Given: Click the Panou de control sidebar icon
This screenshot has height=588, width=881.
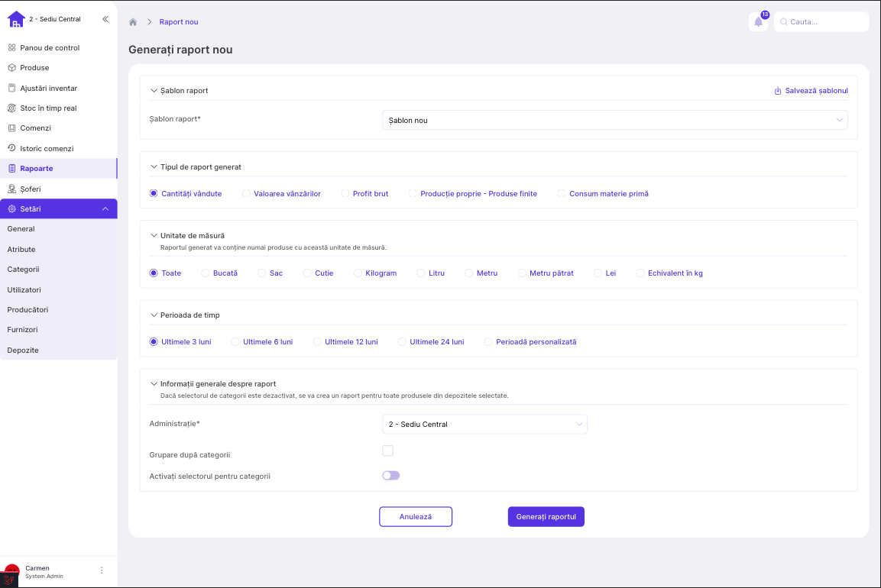Looking at the screenshot, I should 12,48.
